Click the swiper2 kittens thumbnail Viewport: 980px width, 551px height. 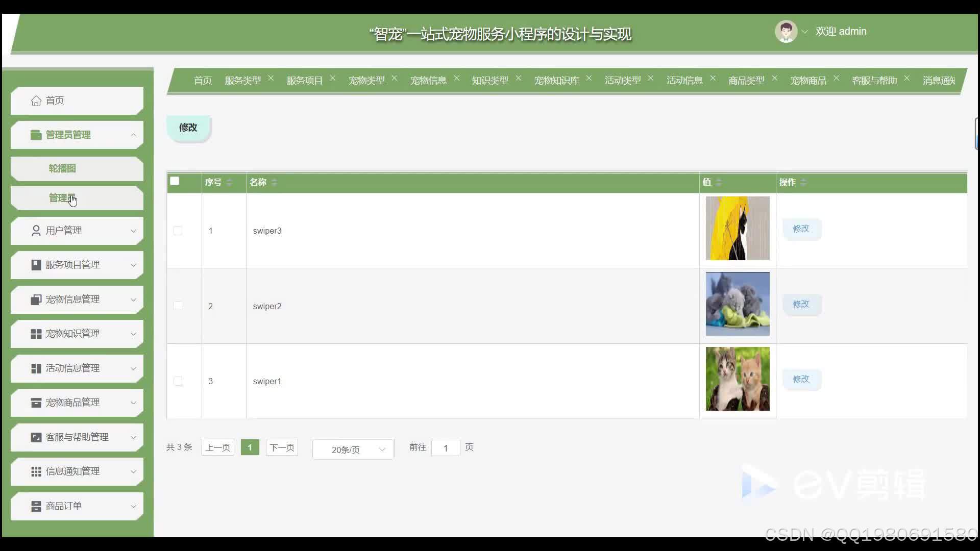[x=737, y=304]
